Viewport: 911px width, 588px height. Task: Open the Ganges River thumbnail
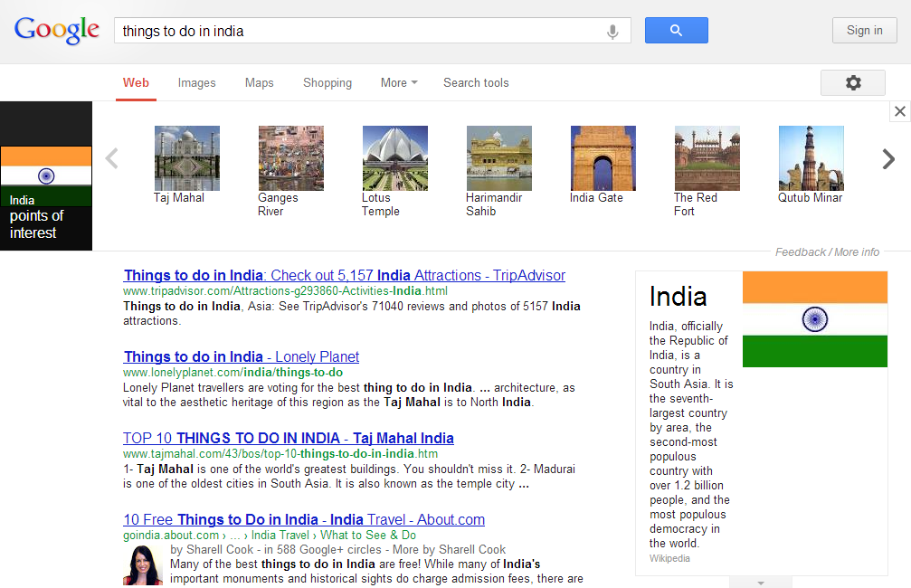(291, 158)
